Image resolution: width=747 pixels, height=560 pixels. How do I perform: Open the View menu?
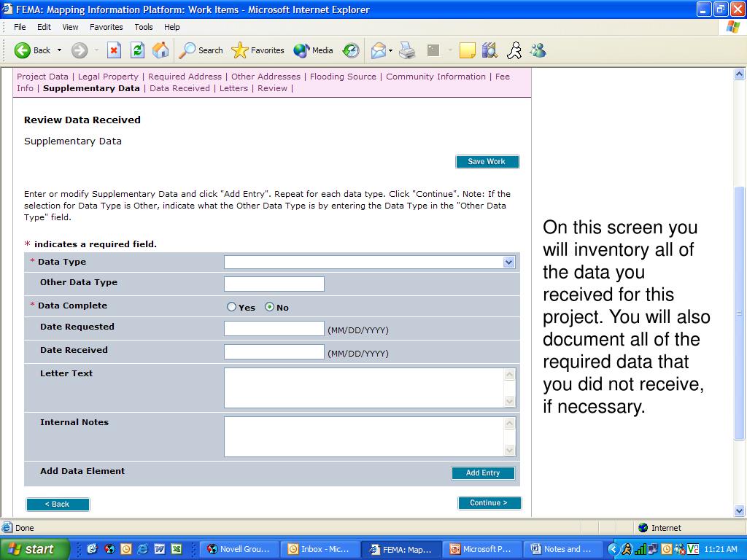pos(70,27)
